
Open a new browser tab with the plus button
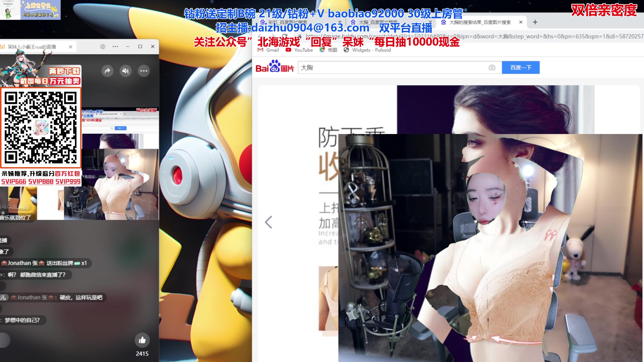click(x=535, y=22)
